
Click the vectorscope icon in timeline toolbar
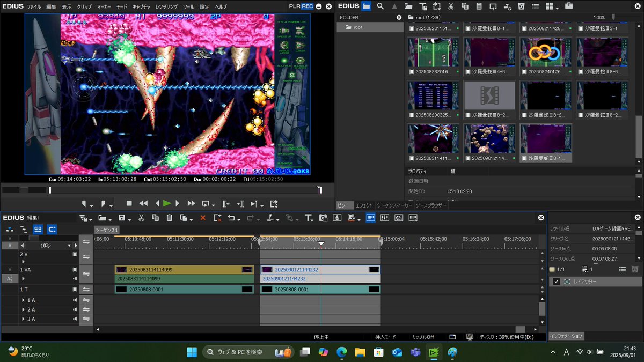(x=399, y=218)
